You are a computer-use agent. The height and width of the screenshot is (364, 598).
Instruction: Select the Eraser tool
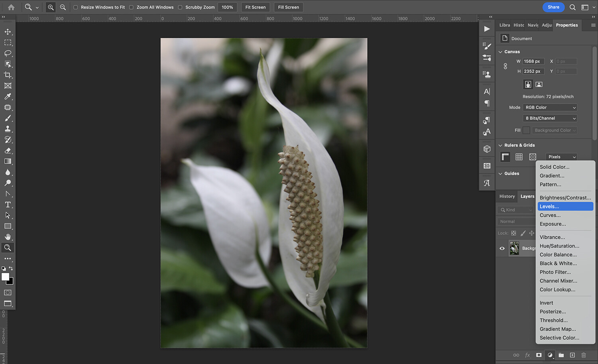8,150
